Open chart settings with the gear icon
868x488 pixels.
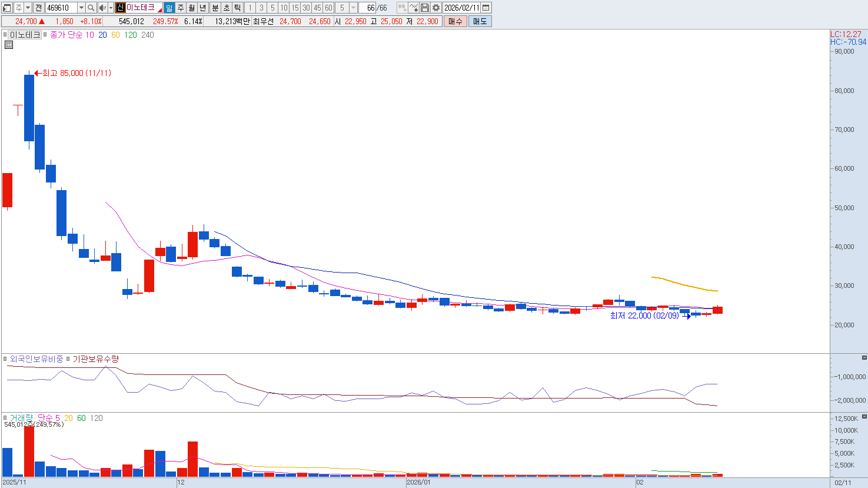point(435,8)
